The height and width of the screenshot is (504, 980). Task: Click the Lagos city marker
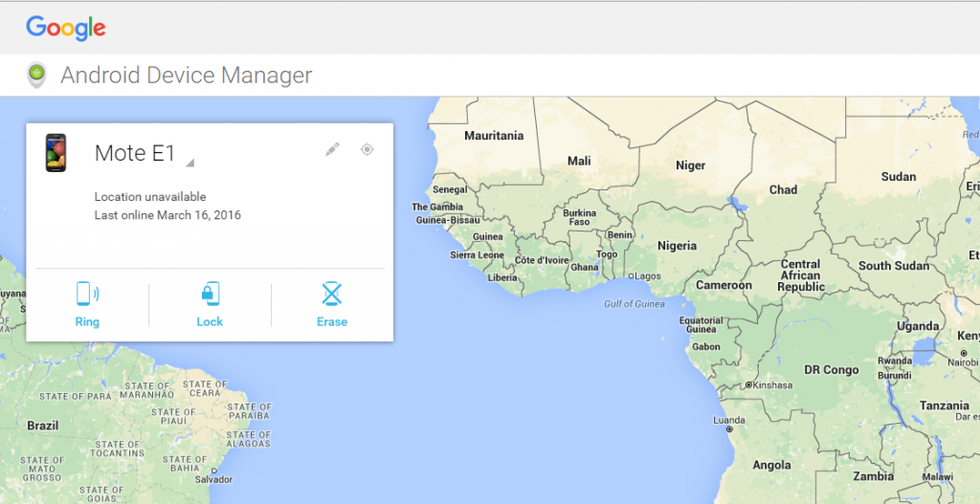click(x=631, y=275)
